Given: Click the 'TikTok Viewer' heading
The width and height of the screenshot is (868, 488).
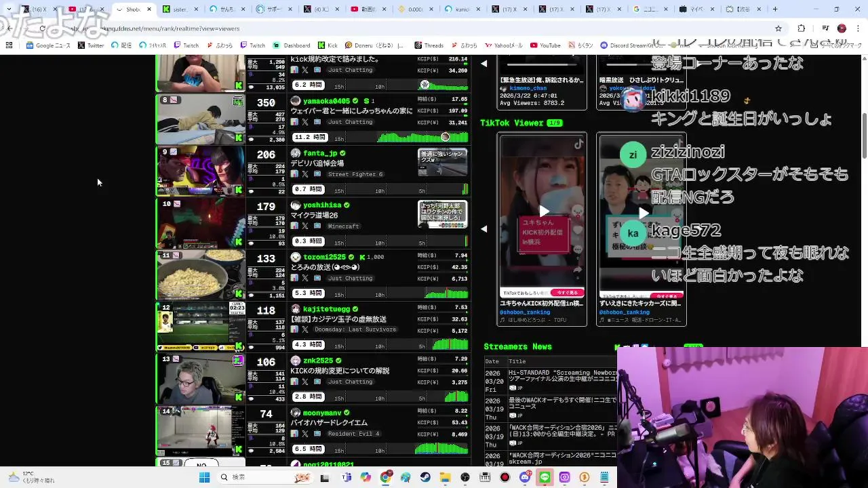Looking at the screenshot, I should click(x=512, y=123).
